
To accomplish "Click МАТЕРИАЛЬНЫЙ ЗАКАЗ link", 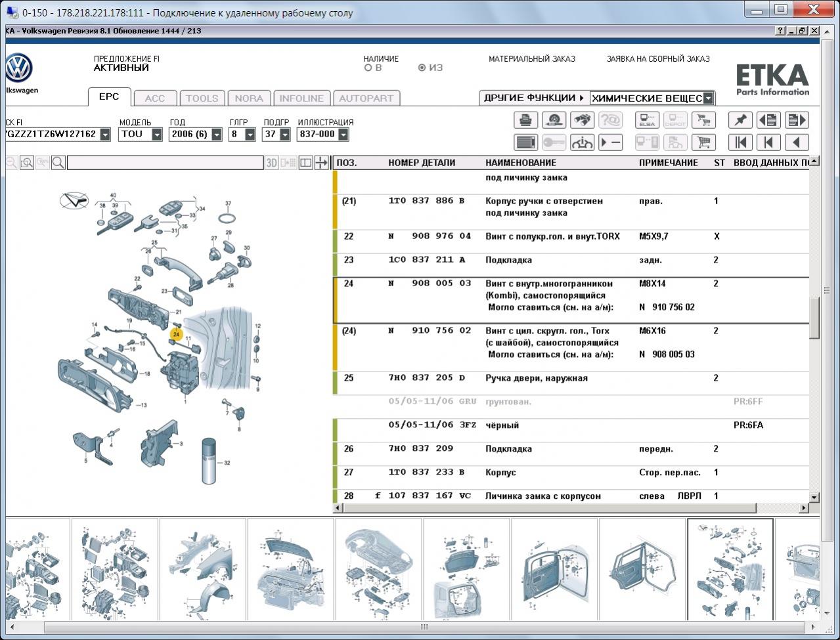I will 532,59.
